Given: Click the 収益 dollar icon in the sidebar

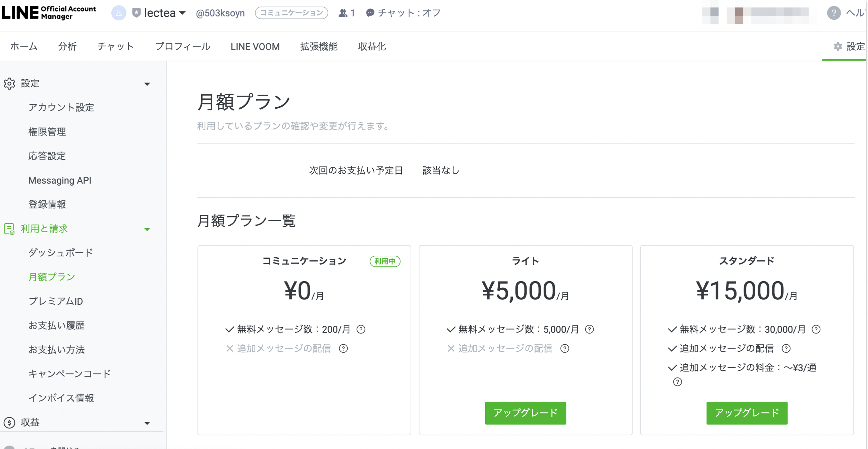Looking at the screenshot, I should [x=10, y=422].
